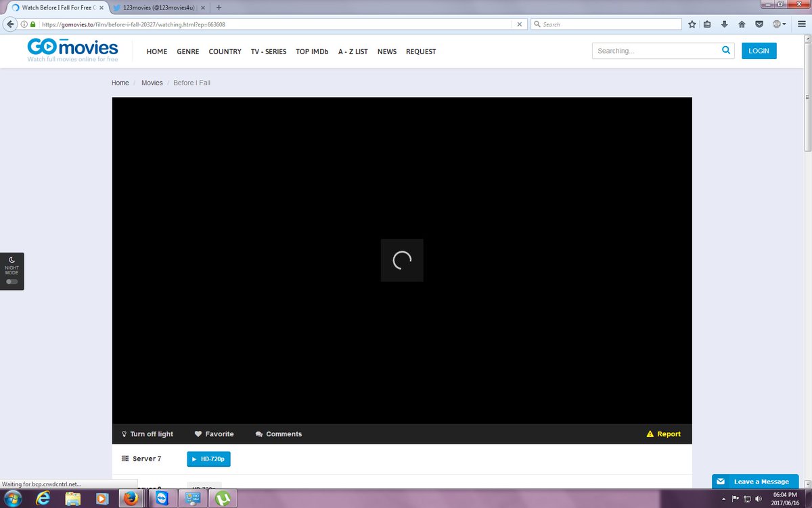Open the Control Panel taskbar icon

pos(192,499)
